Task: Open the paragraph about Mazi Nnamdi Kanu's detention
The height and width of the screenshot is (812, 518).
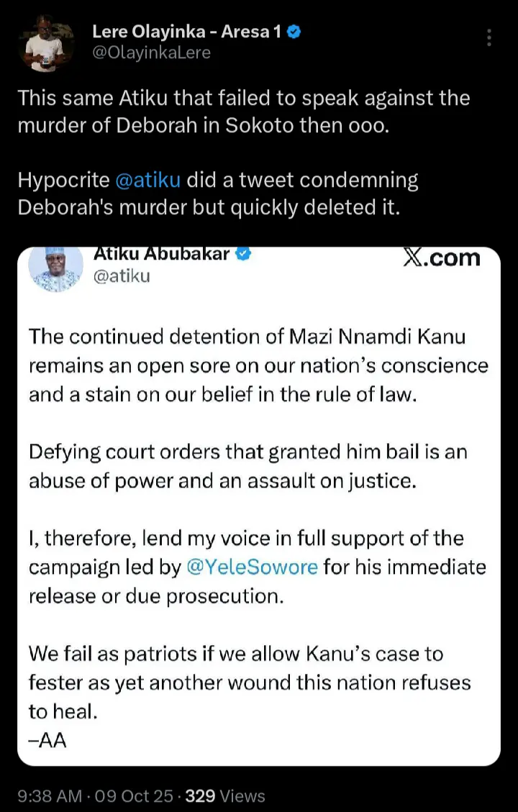Action: 258,365
